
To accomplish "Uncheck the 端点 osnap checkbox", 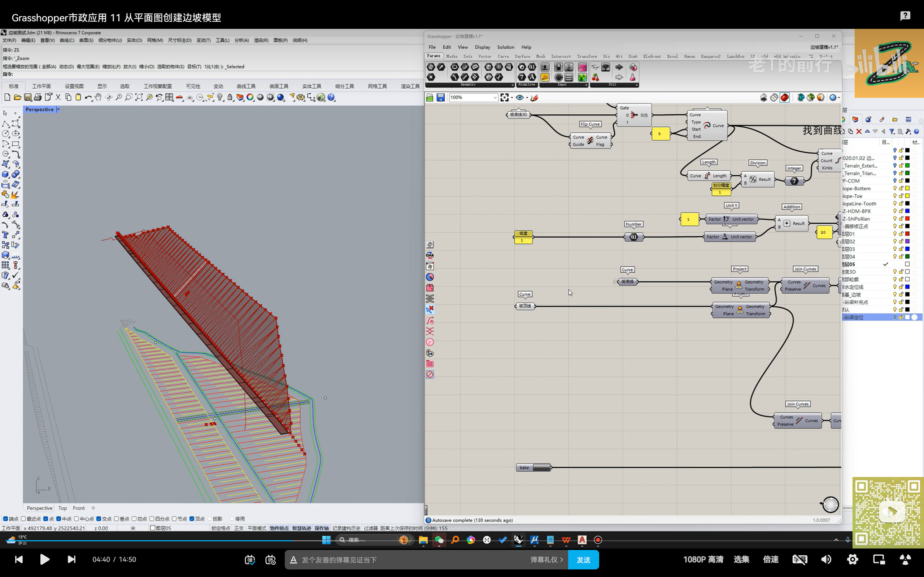I will 5,519.
